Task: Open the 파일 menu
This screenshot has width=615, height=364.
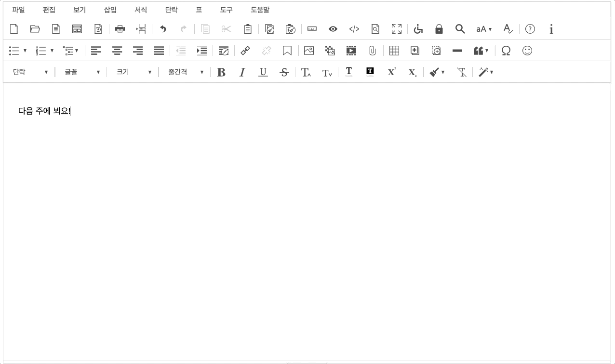Action: pos(18,10)
